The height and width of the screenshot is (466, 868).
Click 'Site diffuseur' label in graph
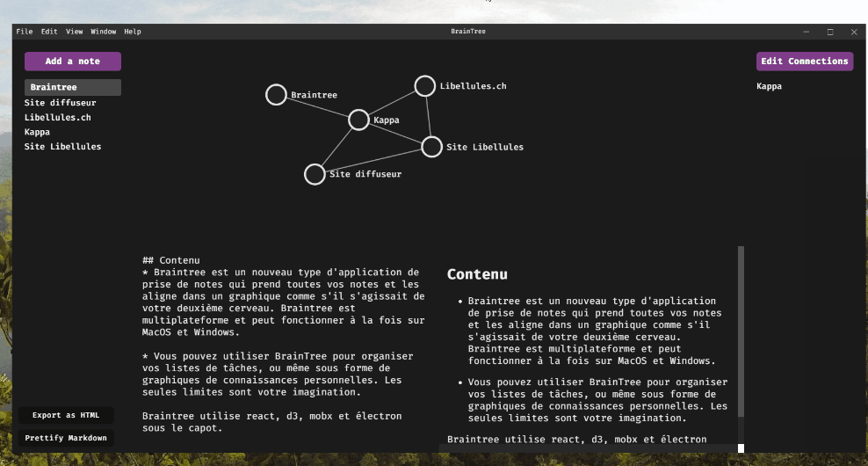[x=365, y=174]
